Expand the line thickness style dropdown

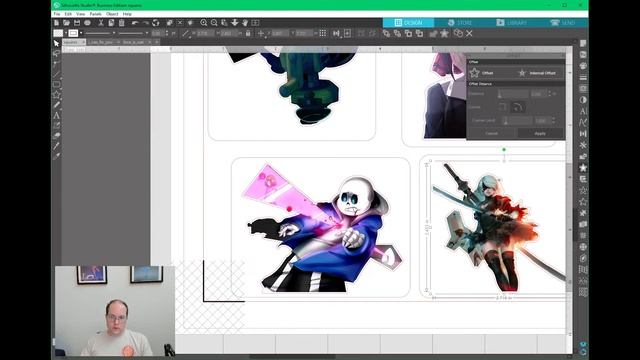click(147, 33)
